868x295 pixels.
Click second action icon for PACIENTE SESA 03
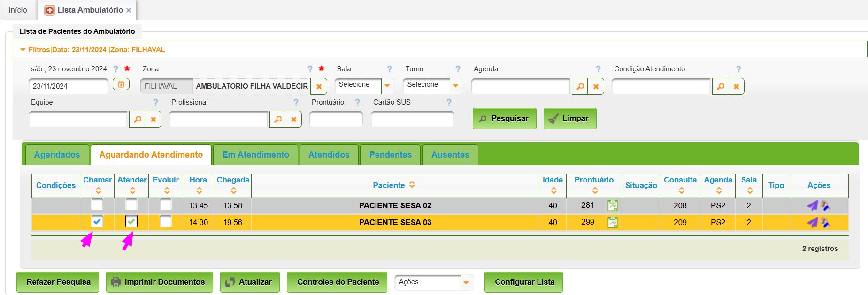click(825, 222)
